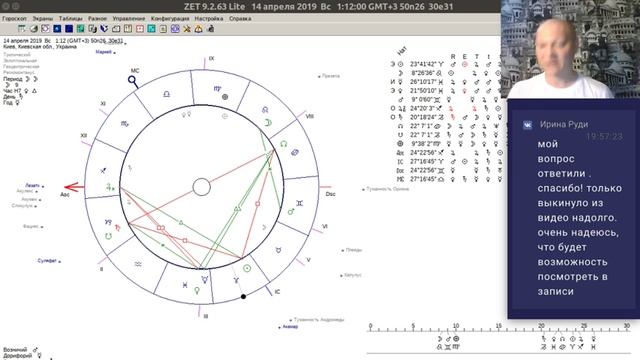
Task: Click the Jupiter glyph in the Sagittarius sector
Action: pyautogui.click(x=109, y=187)
